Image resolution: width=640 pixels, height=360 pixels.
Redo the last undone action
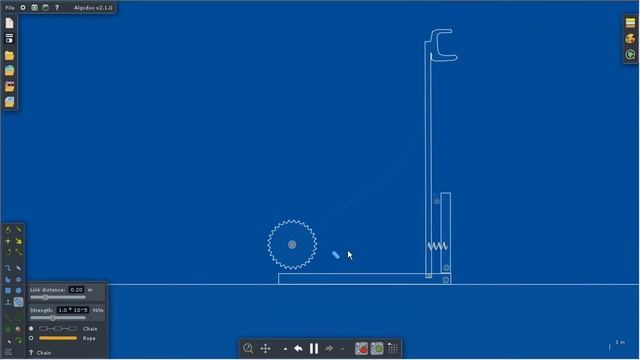[x=329, y=349]
